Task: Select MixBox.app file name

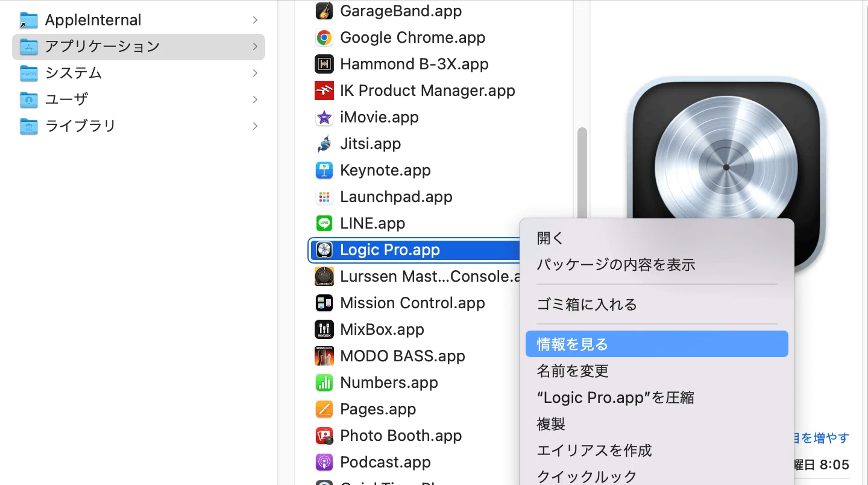Action: pyautogui.click(x=382, y=329)
